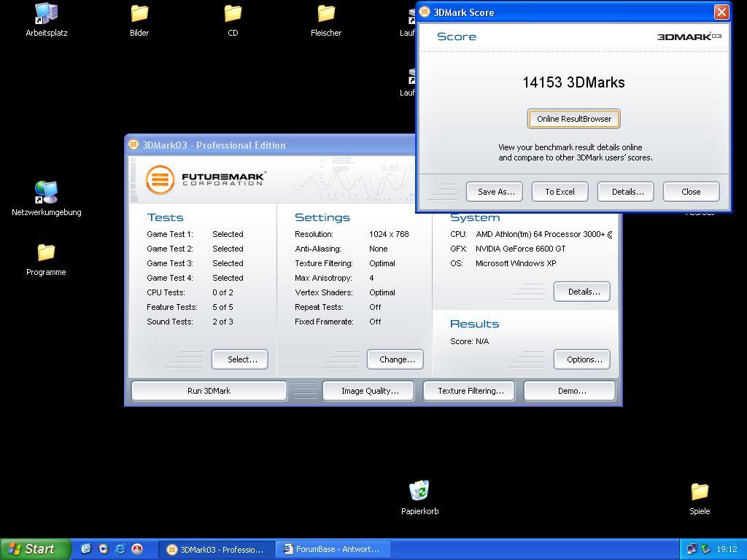Click the Settings section heading

coord(322,217)
